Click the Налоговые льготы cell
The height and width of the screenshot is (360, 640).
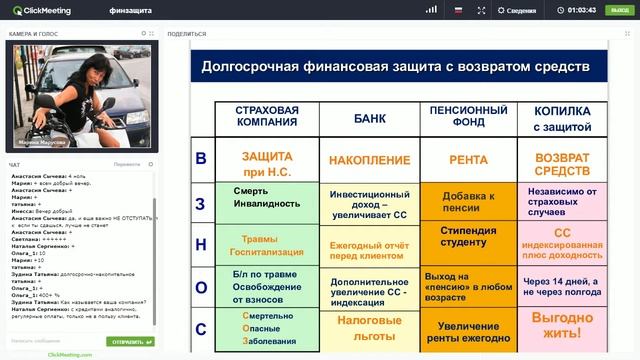[370, 331]
